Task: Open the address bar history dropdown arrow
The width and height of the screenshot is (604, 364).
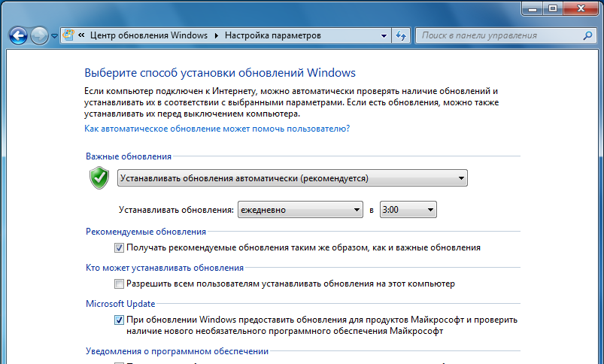Action: point(384,36)
